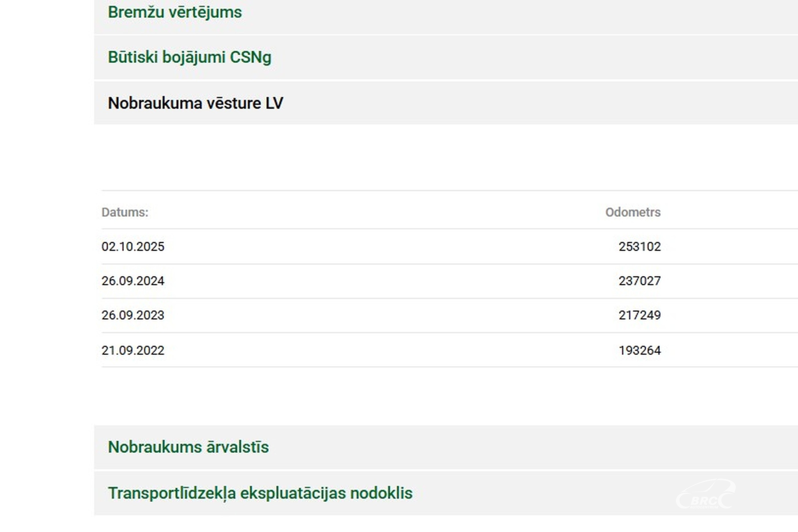Open the Nobraukums ārvalstīs section
798x532 pixels.
pos(188,447)
